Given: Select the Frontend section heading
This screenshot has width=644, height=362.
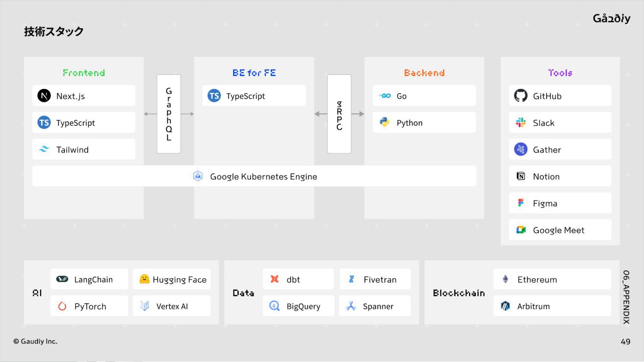Looking at the screenshot, I should click(x=84, y=73).
